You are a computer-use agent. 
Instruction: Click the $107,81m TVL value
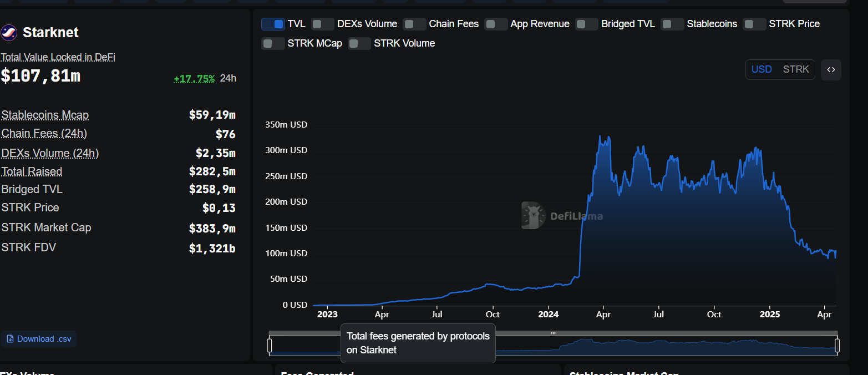(x=40, y=76)
